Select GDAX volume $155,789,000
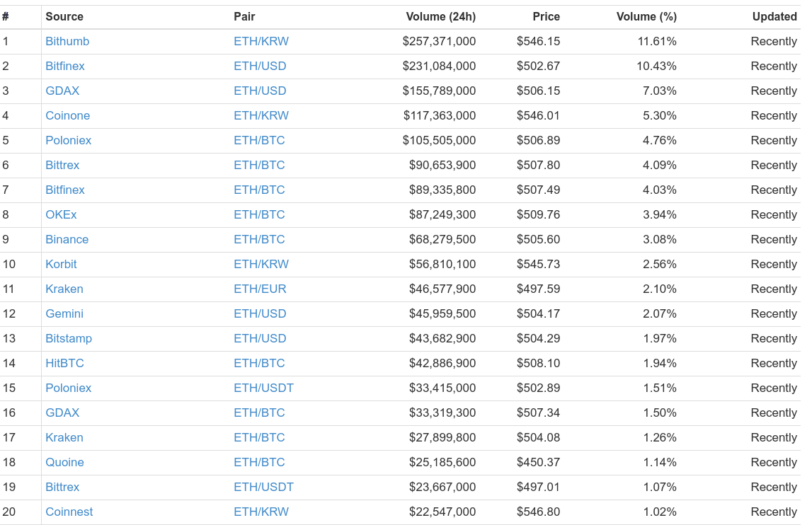 tap(439, 91)
